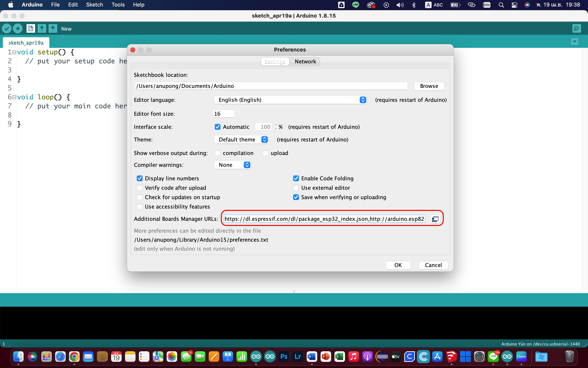The height and width of the screenshot is (368, 588).
Task: Open Lightroom from the dock
Action: [298, 357]
